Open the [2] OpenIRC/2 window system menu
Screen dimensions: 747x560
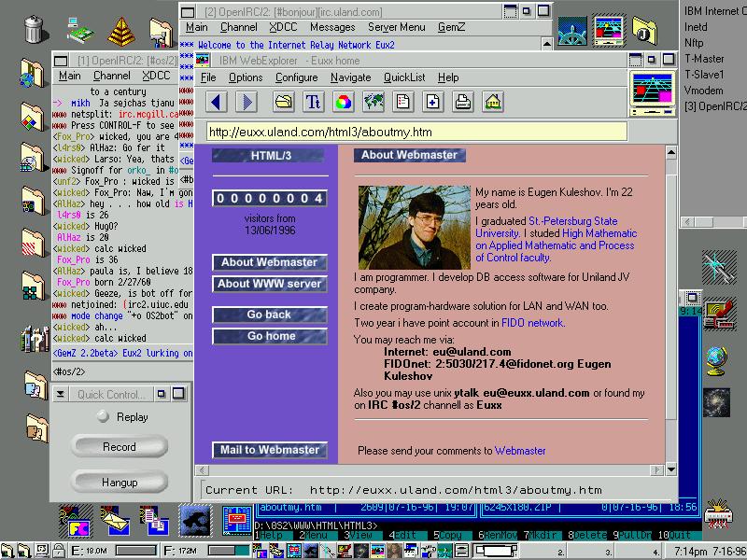tap(189, 12)
